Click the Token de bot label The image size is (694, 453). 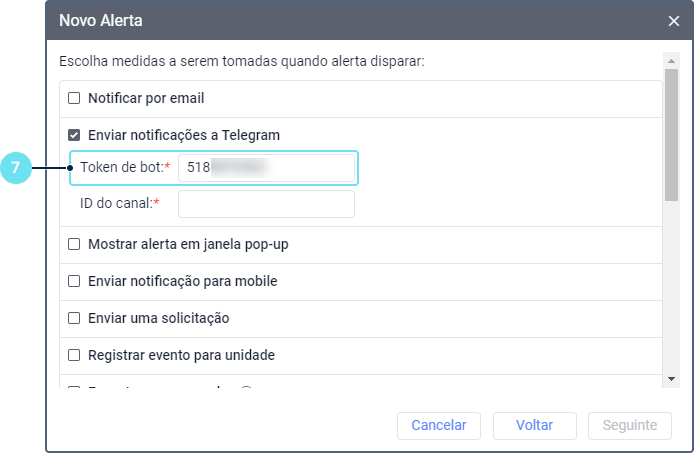coord(125,167)
